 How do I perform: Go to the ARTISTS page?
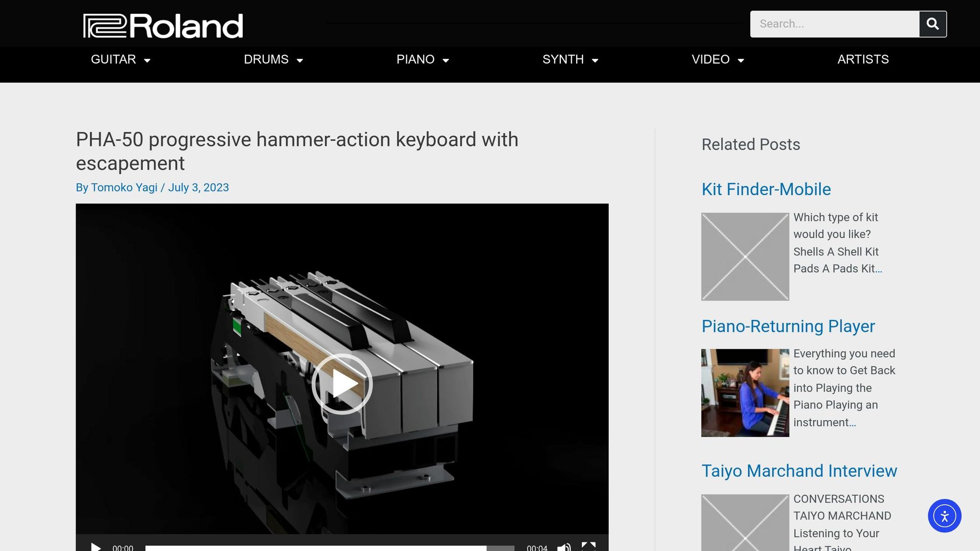click(x=863, y=60)
